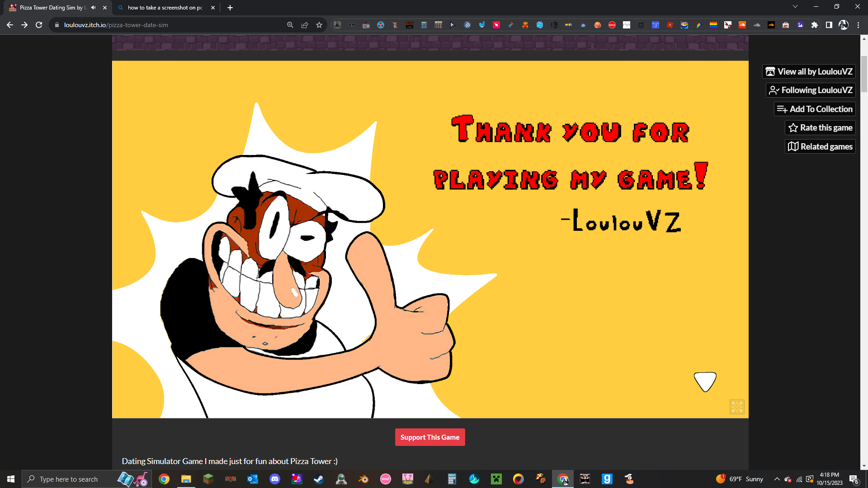Image resolution: width=868 pixels, height=488 pixels.
Task: Open Discord from the taskbar
Action: click(275, 479)
